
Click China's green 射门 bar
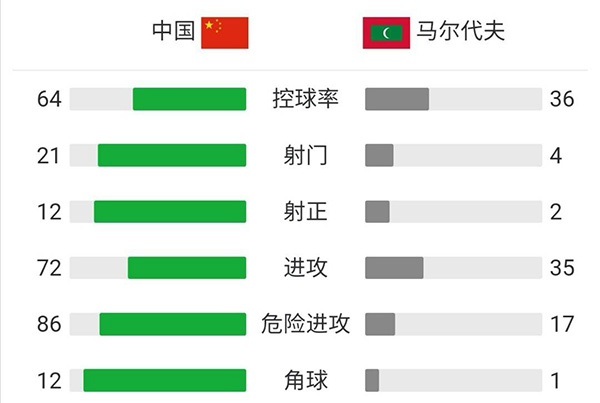pos(171,155)
